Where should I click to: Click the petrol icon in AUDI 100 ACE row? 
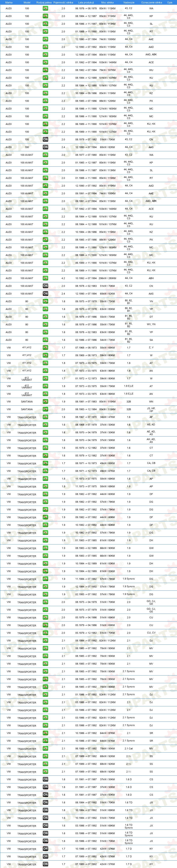pyautogui.click(x=45, y=62)
